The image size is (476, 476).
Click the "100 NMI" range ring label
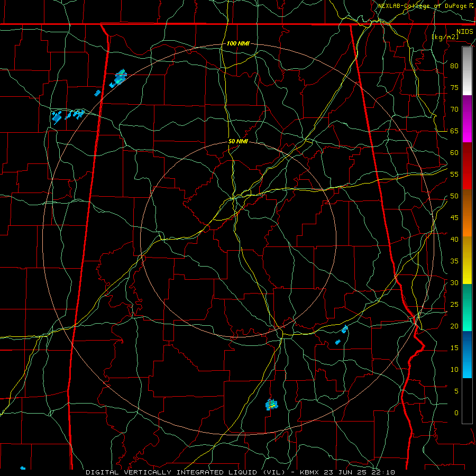pyautogui.click(x=238, y=44)
